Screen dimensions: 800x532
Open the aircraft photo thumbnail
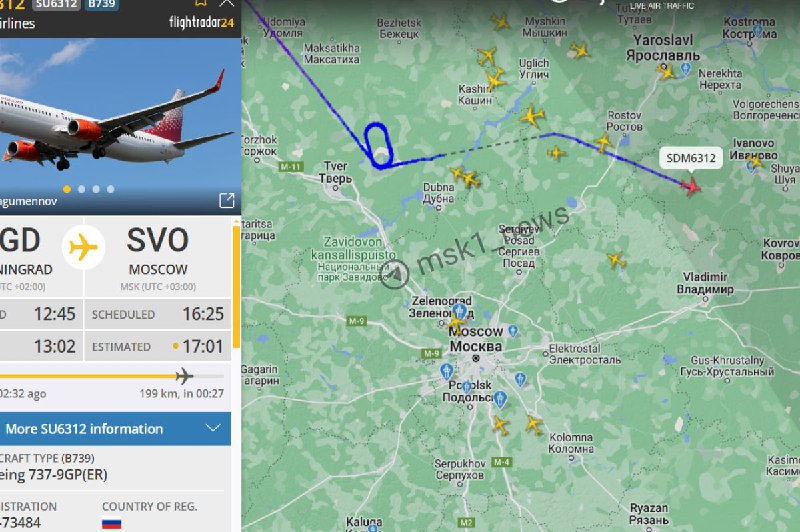pyautogui.click(x=120, y=126)
